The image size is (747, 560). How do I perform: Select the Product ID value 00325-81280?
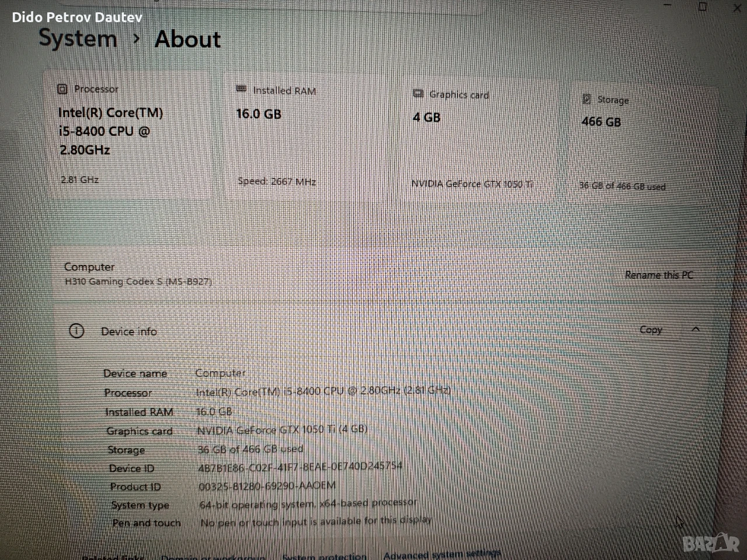pyautogui.click(x=267, y=485)
